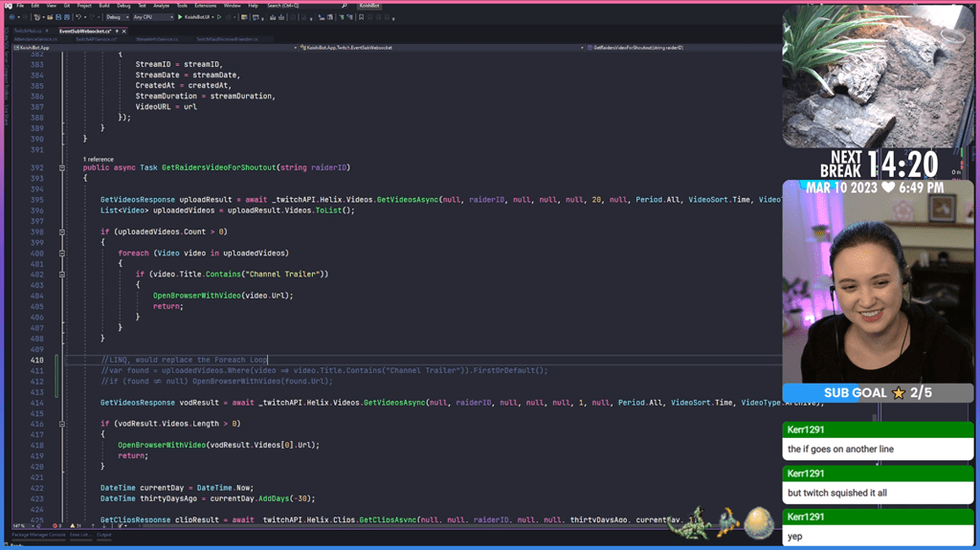
Task: Click the next issue down arrow
Action: click(x=103, y=526)
